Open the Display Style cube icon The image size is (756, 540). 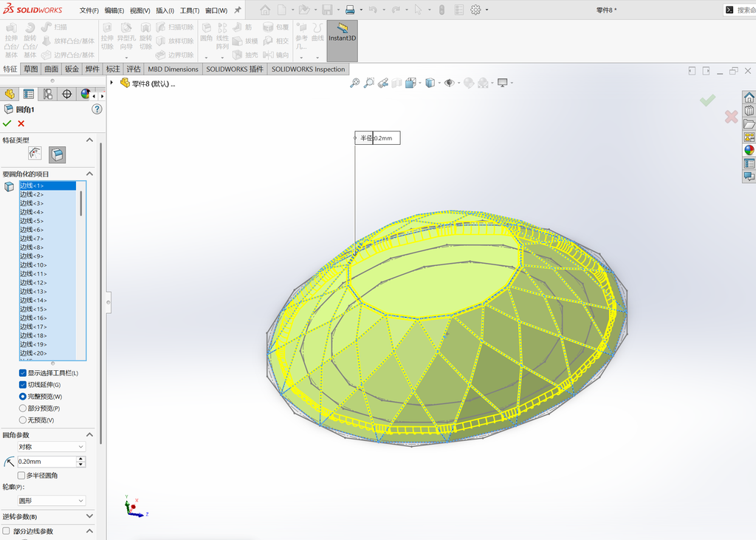point(430,83)
